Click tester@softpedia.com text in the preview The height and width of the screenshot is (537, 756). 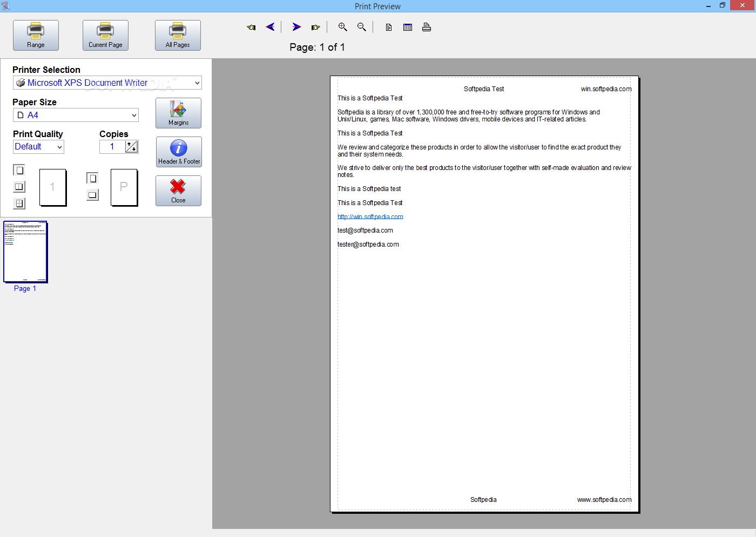tap(368, 244)
